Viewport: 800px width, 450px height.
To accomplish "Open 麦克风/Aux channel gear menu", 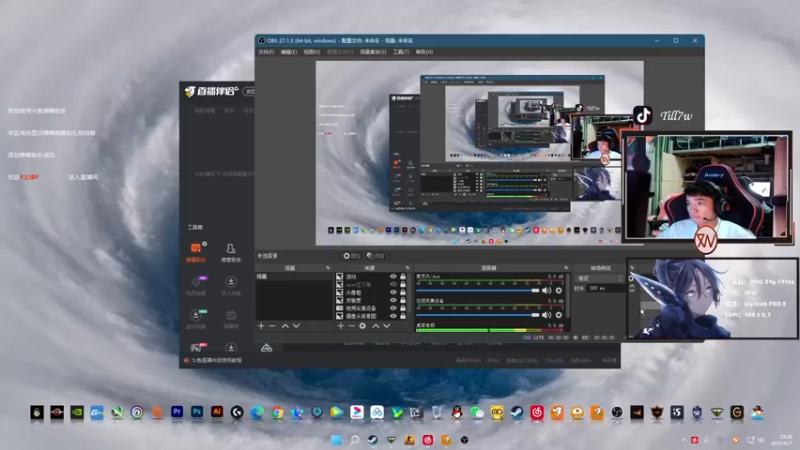I will tap(559, 290).
